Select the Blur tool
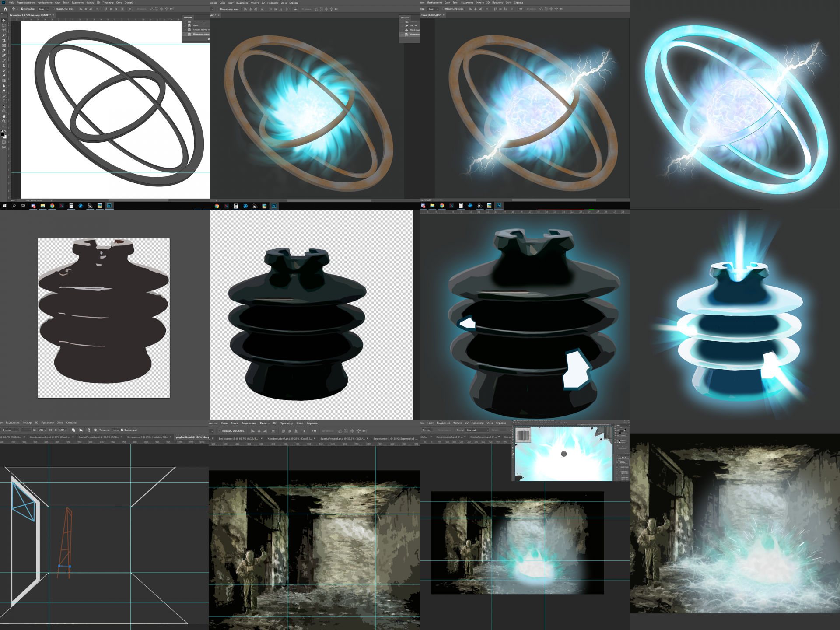The width and height of the screenshot is (840, 630). [x=3, y=86]
